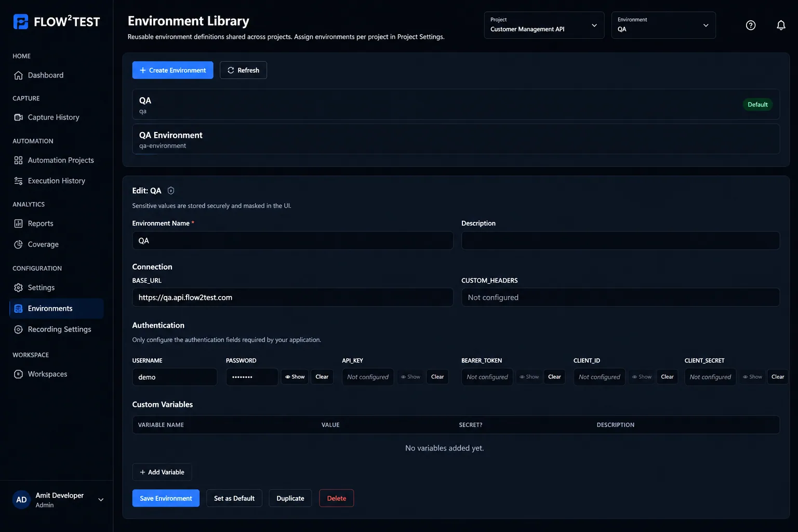Open Coverage page

[x=43, y=244]
